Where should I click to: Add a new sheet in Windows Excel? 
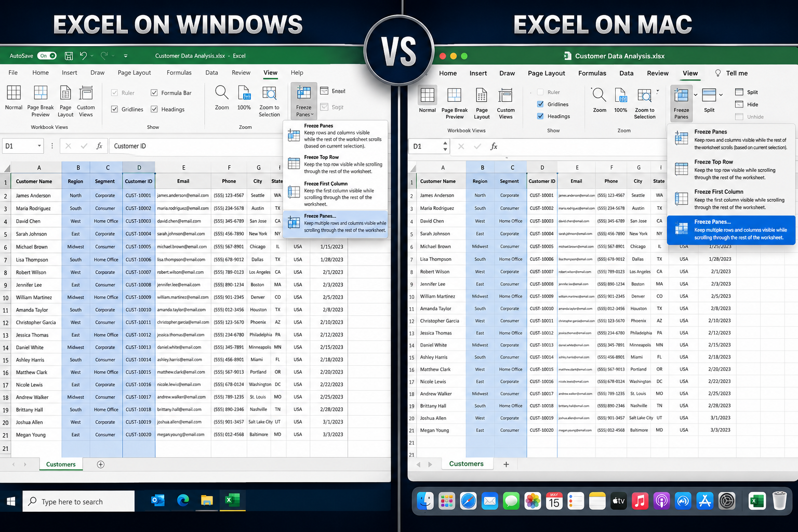coord(101,464)
